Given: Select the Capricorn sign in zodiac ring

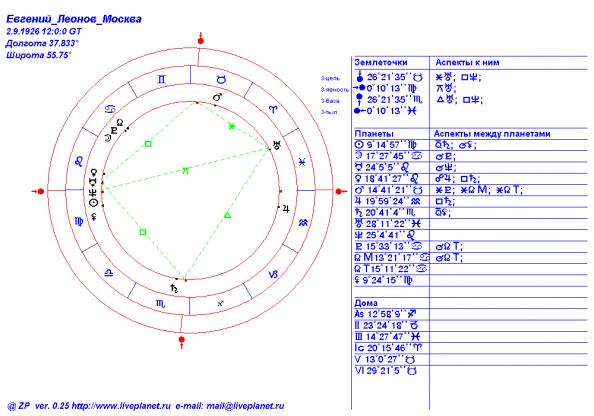Looking at the screenshot, I should tap(273, 274).
